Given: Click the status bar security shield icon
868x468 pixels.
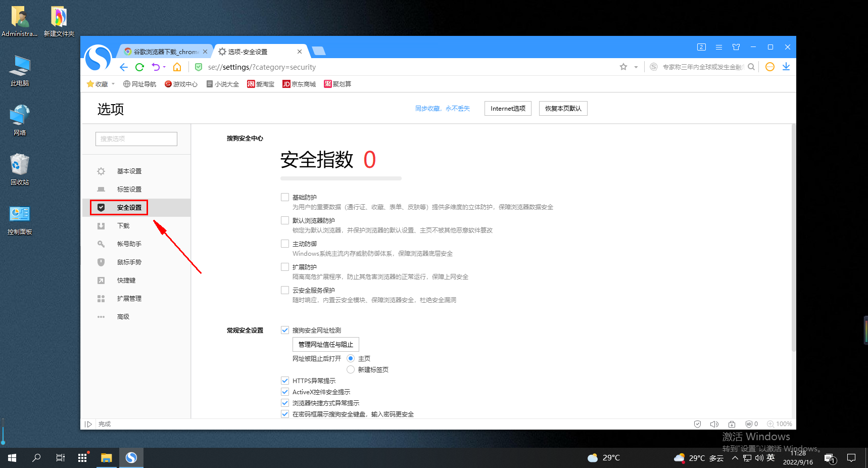Looking at the screenshot, I should [697, 424].
